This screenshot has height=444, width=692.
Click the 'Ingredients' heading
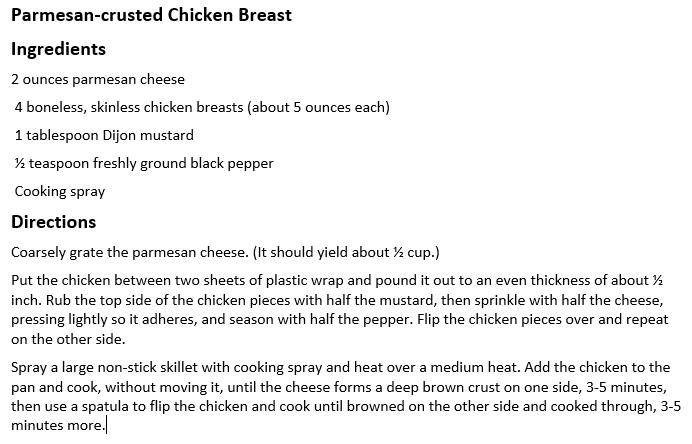click(58, 49)
